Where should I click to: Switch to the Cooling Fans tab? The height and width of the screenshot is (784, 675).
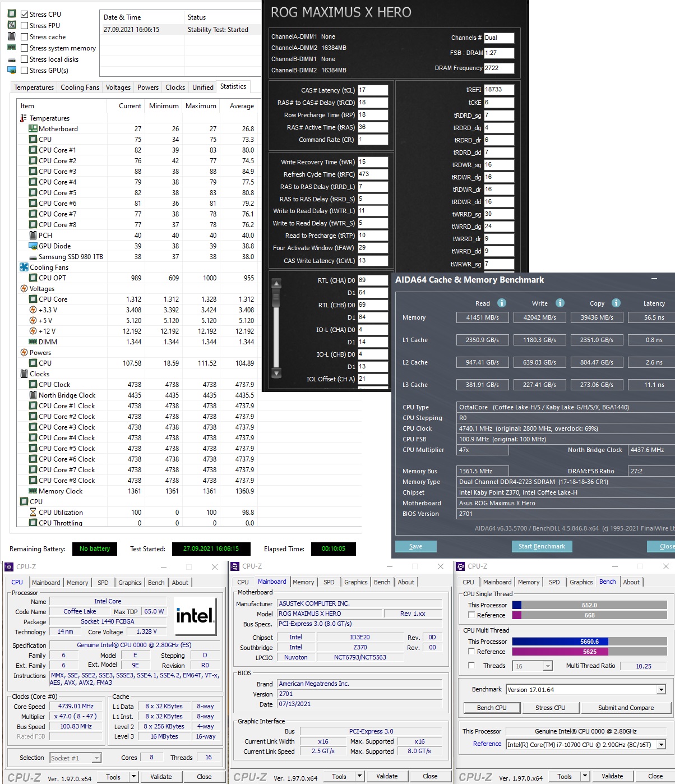tap(80, 87)
